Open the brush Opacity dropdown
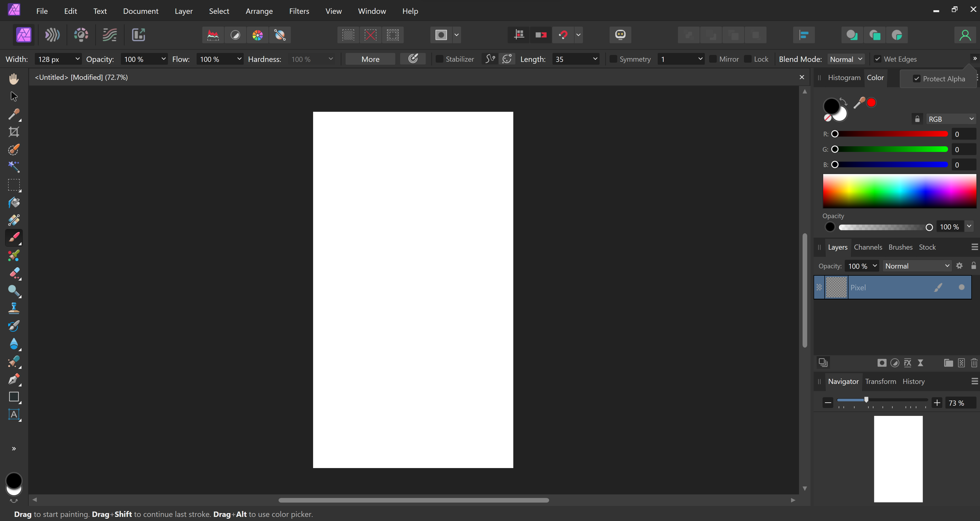980x521 pixels. coord(164,59)
